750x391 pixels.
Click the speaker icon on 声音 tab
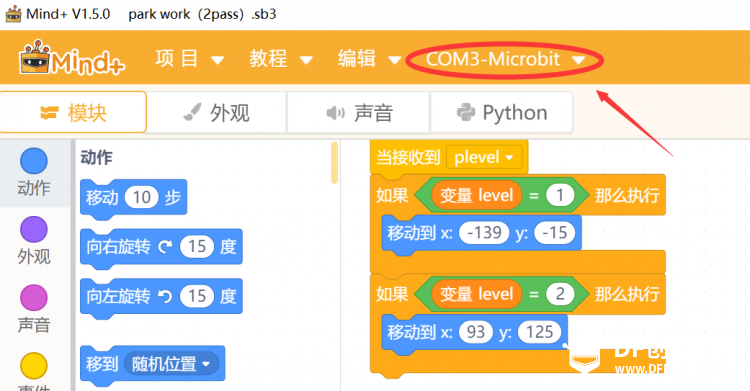click(335, 113)
